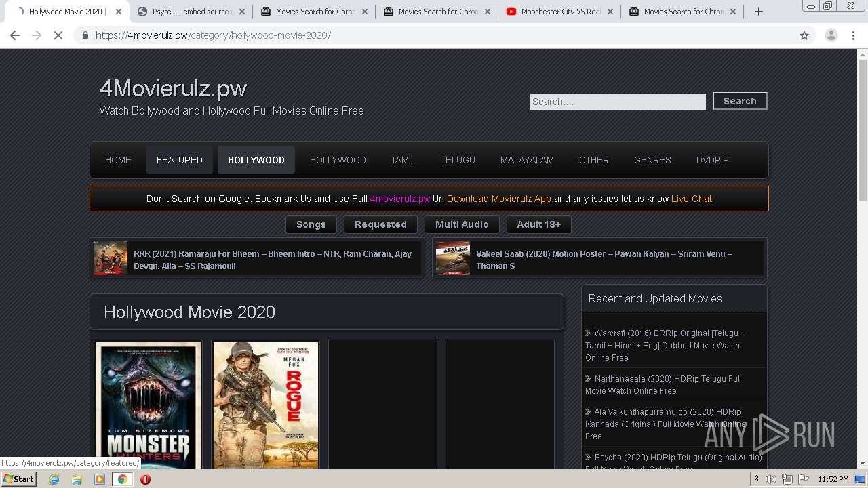Switch to the Manchester City VS Real tab
The image size is (868, 488).
(559, 12)
